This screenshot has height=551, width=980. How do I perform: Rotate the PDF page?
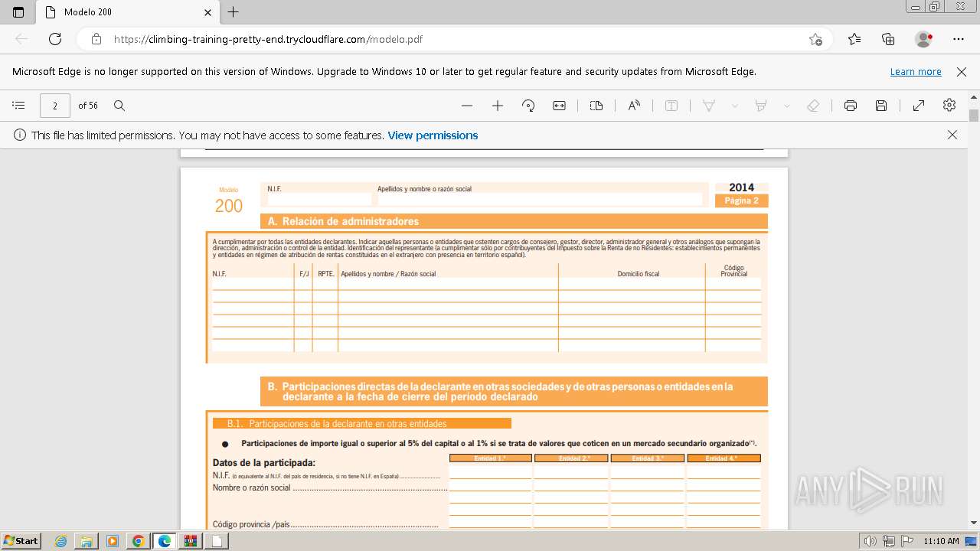pos(528,106)
